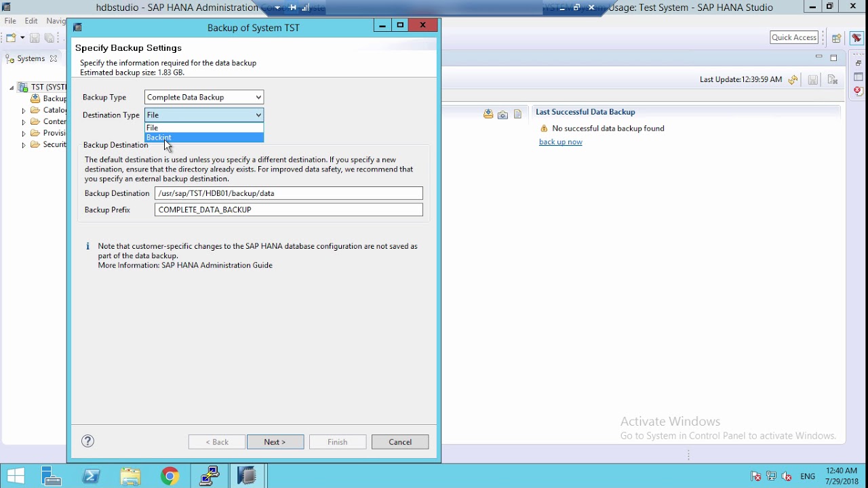Expand the Security folder
Screen dimensions: 868x488
click(24, 145)
